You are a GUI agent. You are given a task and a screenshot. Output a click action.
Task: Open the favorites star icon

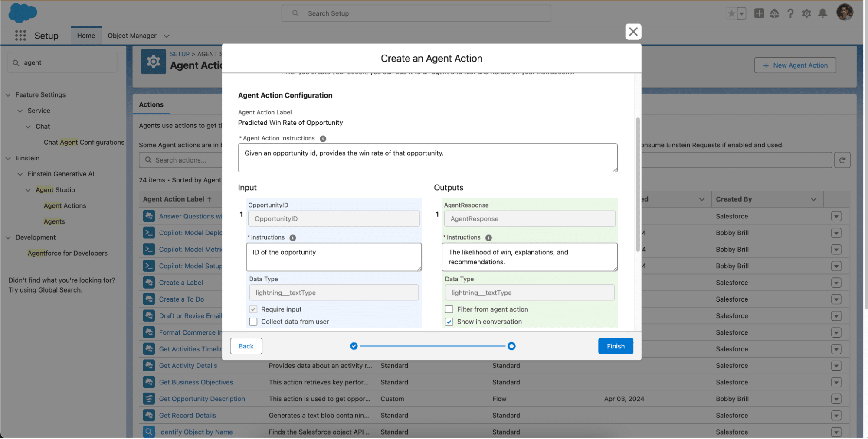point(731,13)
